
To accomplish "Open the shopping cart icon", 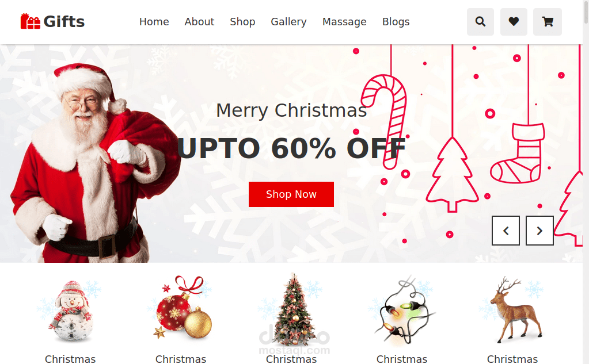I will (x=548, y=22).
